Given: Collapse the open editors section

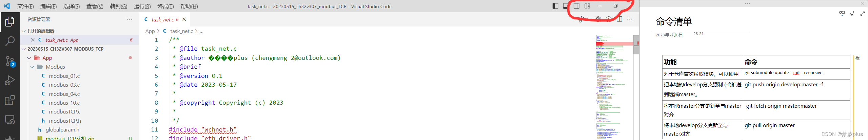Looking at the screenshot, I should [x=23, y=31].
